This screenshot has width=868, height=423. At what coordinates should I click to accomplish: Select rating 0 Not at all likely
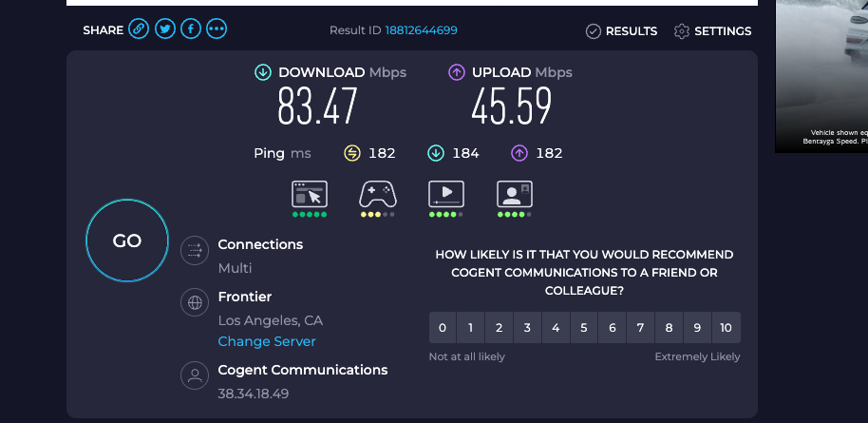[x=443, y=328]
